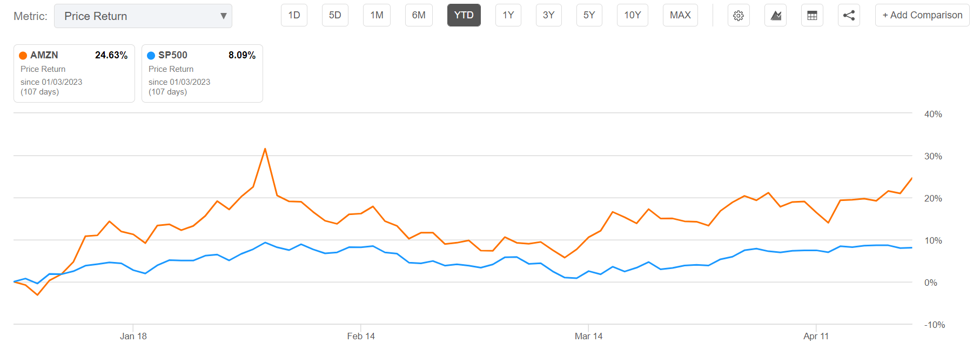Select the 3Y time range
The height and width of the screenshot is (356, 980).
pyautogui.click(x=548, y=15)
